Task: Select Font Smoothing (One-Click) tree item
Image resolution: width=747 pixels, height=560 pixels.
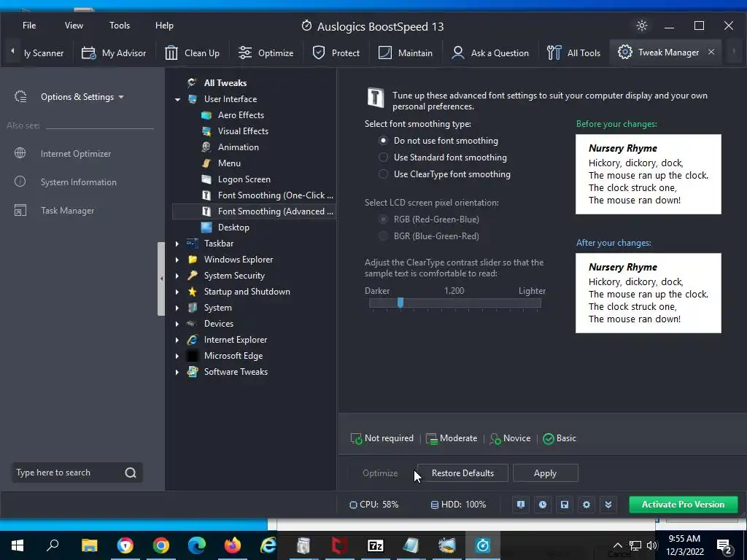Action: (275, 195)
